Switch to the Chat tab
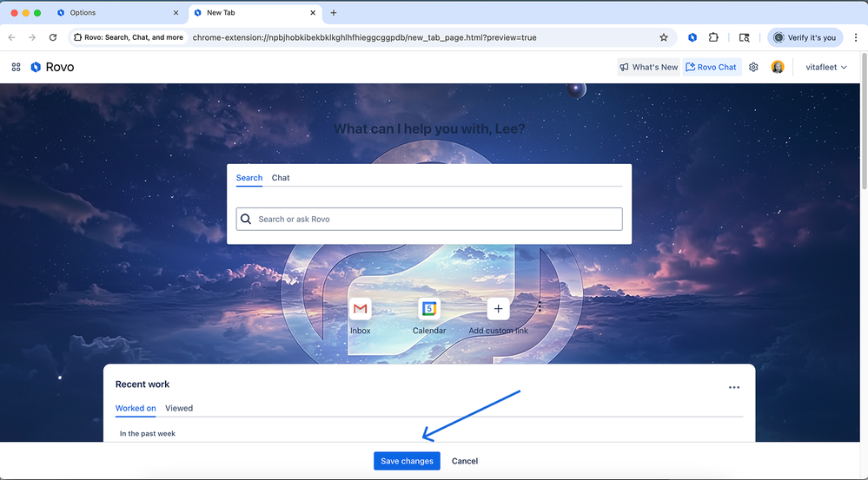This screenshot has height=480, width=868. pos(281,178)
